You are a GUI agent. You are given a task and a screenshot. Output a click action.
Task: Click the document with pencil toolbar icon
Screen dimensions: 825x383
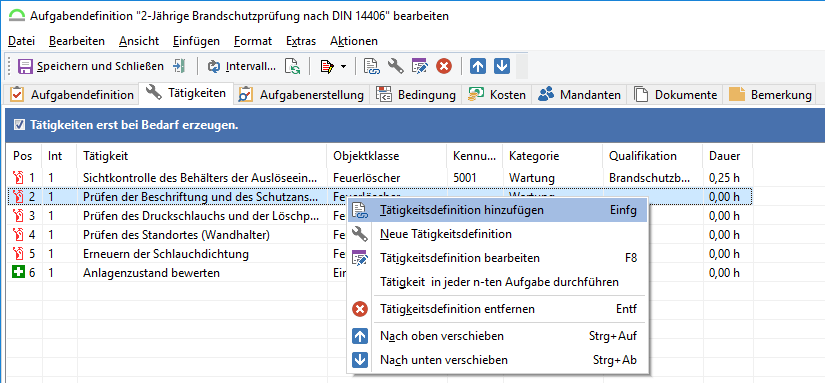point(327,66)
